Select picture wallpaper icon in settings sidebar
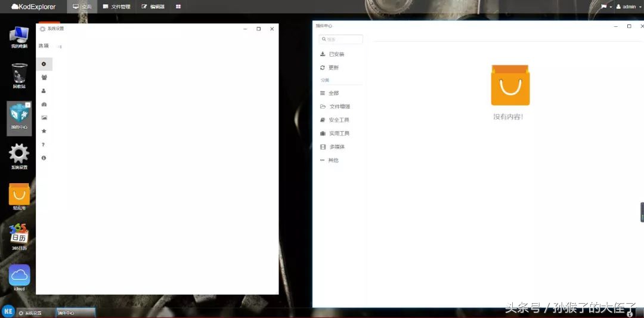Screen dimensions: 644x318 pos(44,118)
